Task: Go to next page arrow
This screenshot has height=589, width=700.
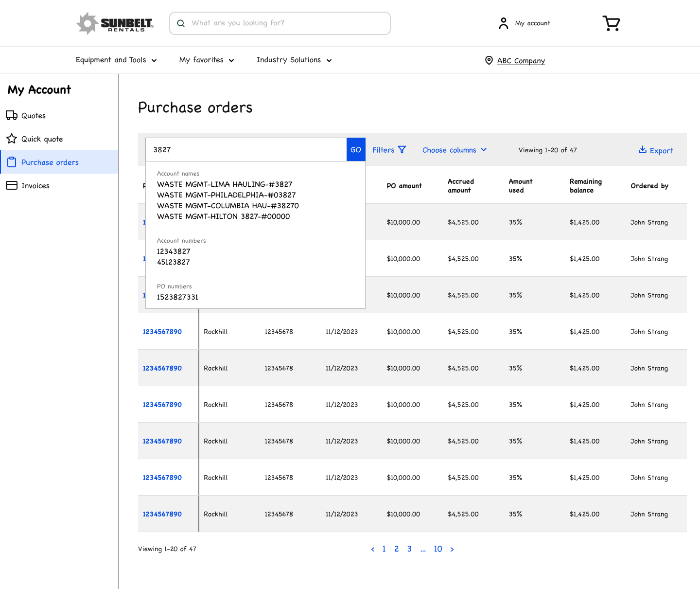Action: [x=452, y=549]
